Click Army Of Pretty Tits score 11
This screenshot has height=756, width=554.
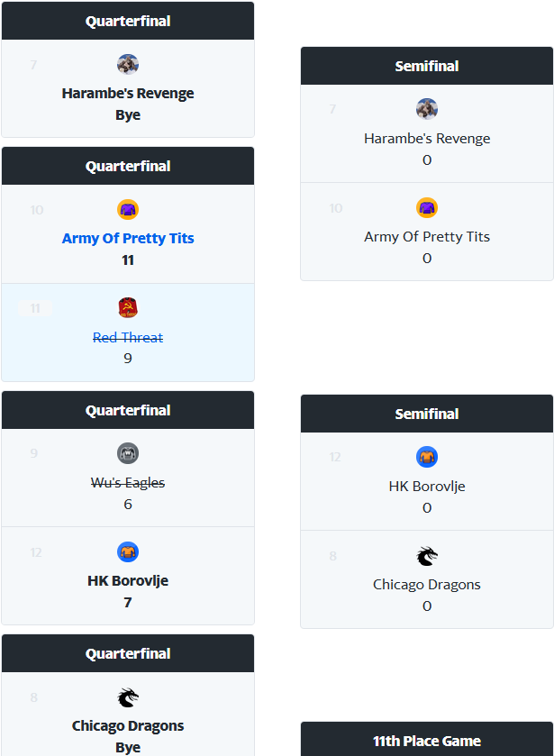128,260
